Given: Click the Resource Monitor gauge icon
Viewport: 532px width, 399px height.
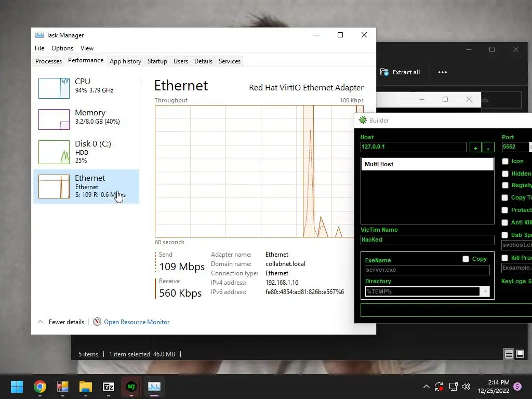Looking at the screenshot, I should [x=97, y=322].
